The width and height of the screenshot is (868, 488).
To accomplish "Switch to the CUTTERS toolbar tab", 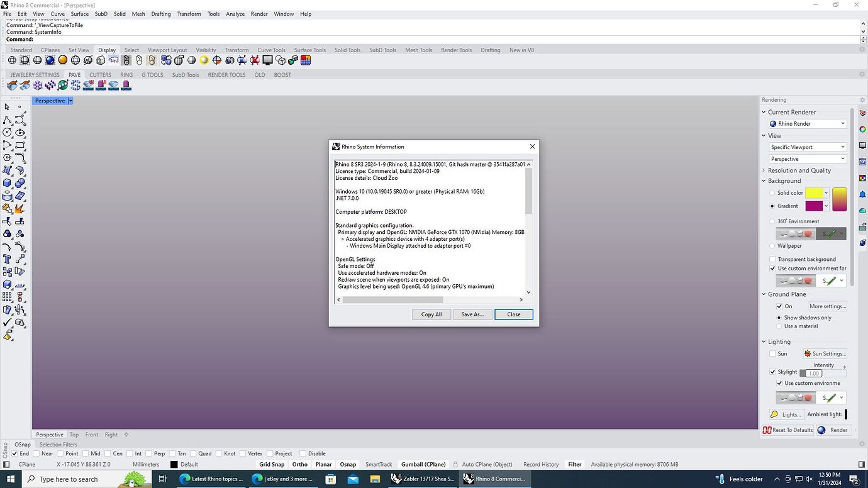I will point(100,74).
